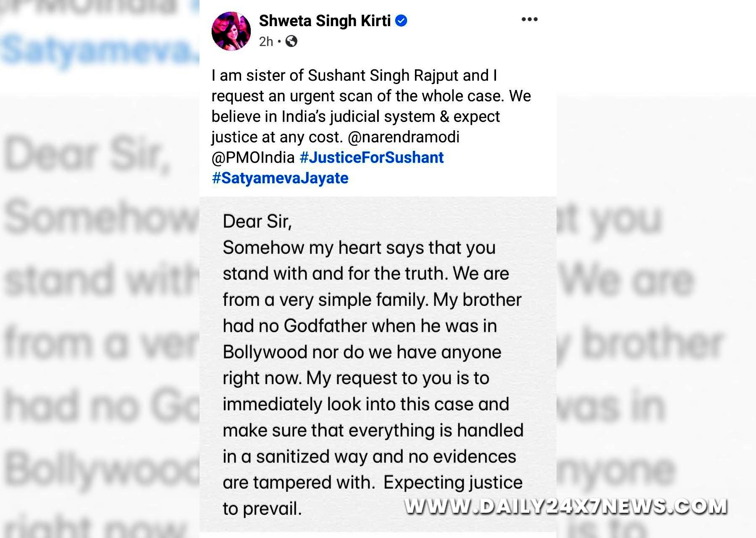Click the @narendramodi mention in caption

point(404,137)
